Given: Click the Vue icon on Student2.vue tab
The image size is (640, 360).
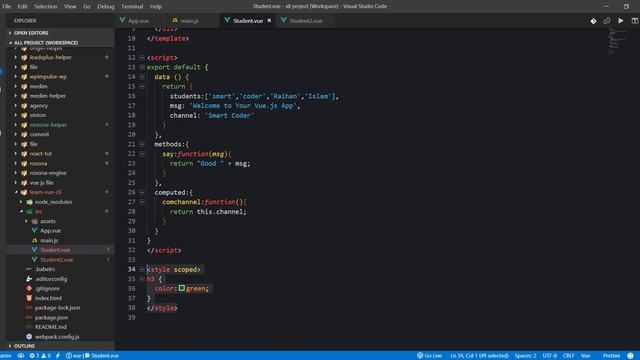Looking at the screenshot, I should (x=283, y=20).
